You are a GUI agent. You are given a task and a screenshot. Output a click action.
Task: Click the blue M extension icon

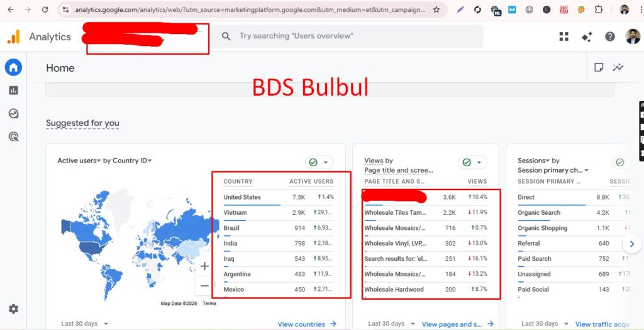[512, 9]
